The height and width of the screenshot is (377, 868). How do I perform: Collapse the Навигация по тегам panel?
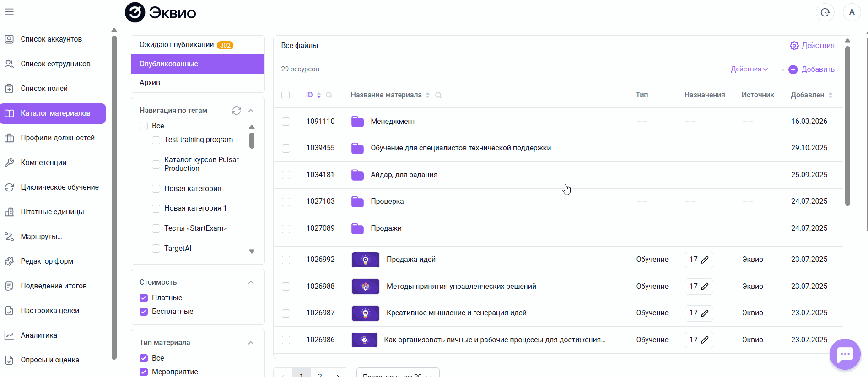click(251, 111)
